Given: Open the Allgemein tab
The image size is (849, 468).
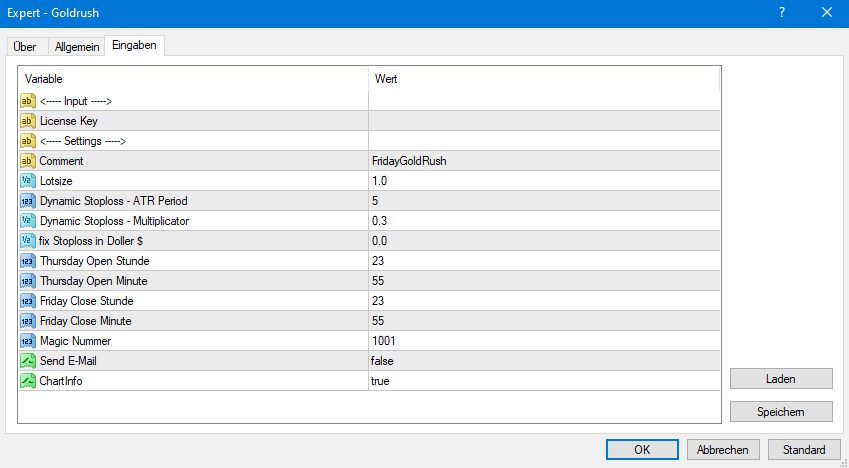Looking at the screenshot, I should coord(75,47).
